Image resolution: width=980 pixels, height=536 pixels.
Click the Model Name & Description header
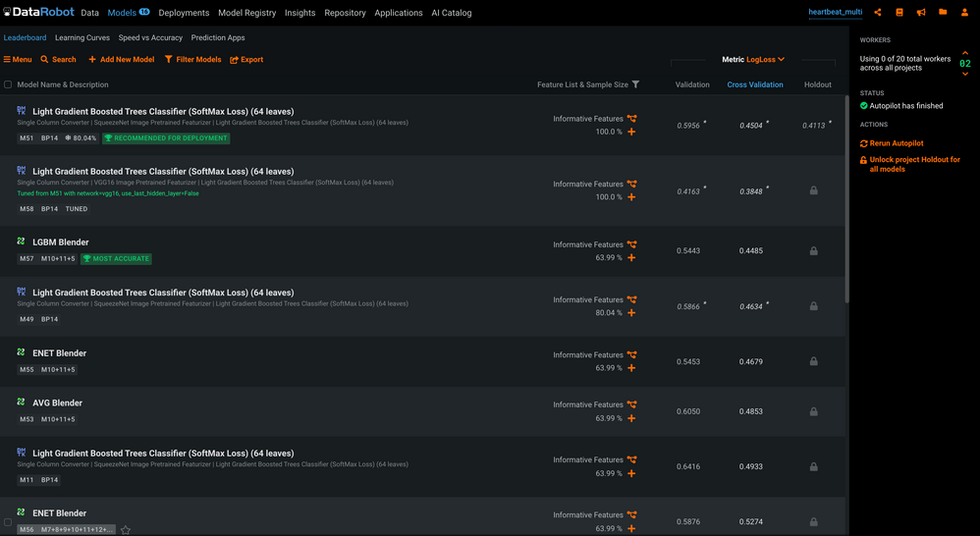(x=63, y=84)
